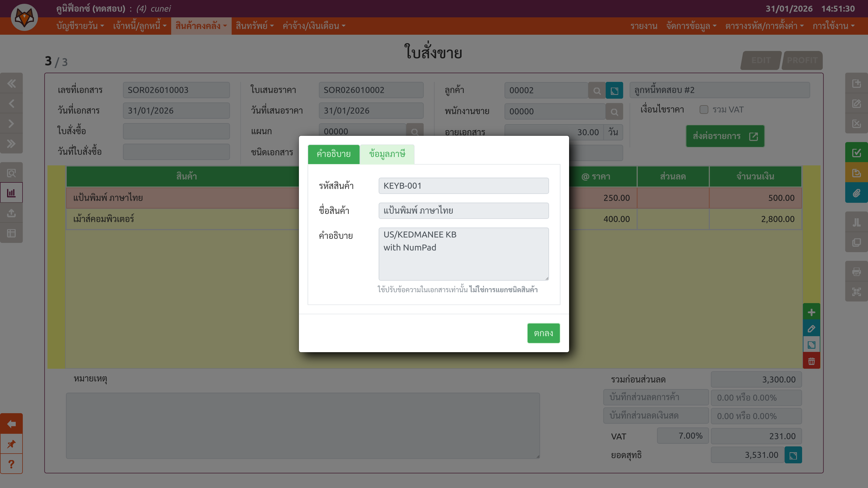The height and width of the screenshot is (488, 868).
Task: Click the customer search magnifier icon
Action: point(597,91)
